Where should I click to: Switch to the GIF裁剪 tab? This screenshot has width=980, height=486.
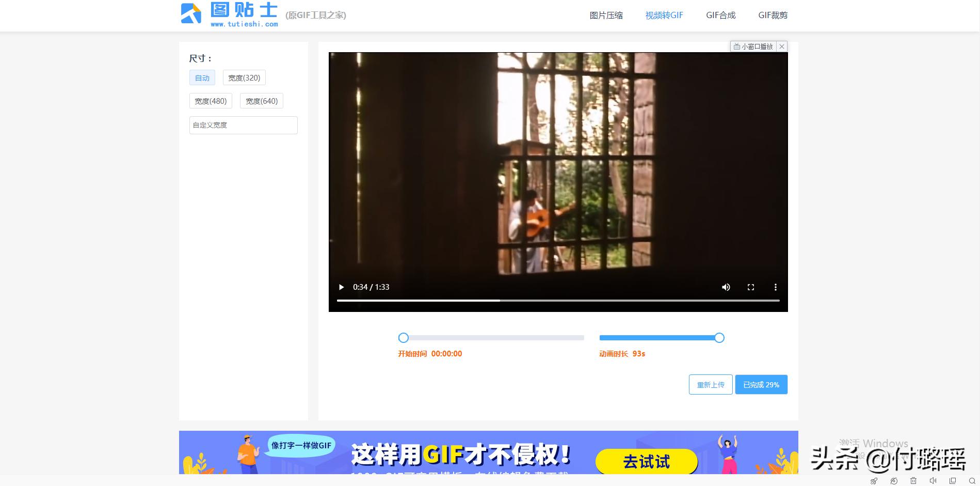(x=773, y=15)
